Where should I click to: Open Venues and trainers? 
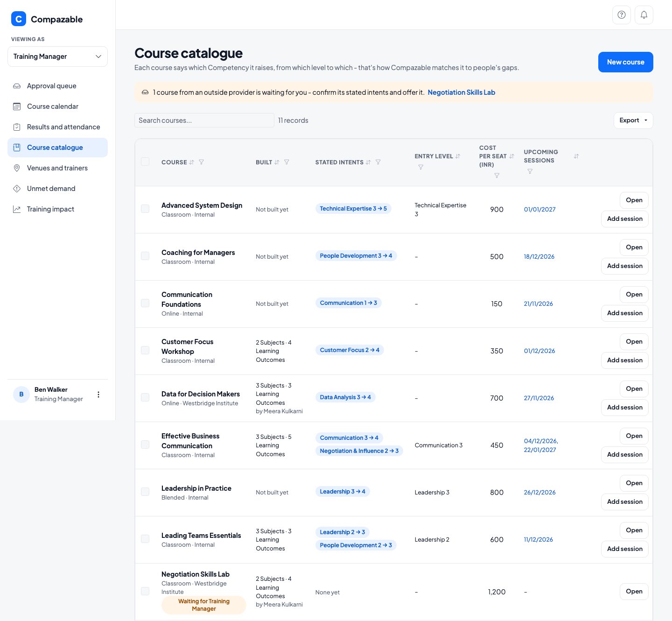pos(58,168)
